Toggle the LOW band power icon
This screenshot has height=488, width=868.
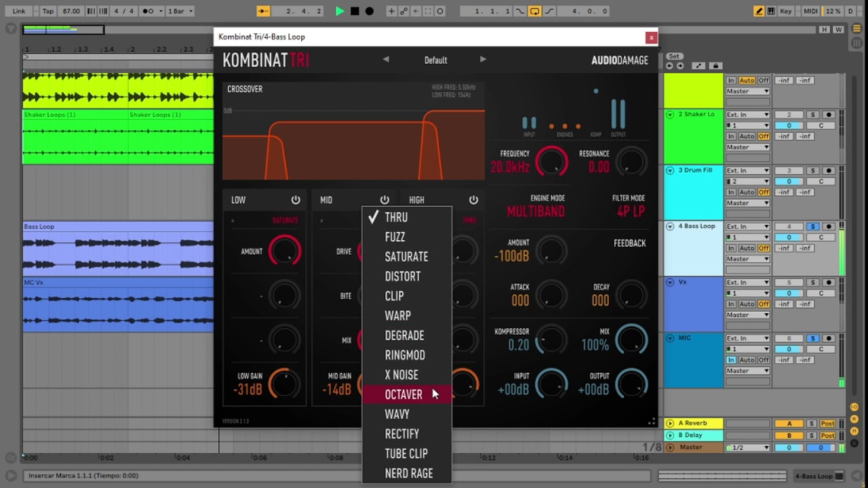(296, 200)
